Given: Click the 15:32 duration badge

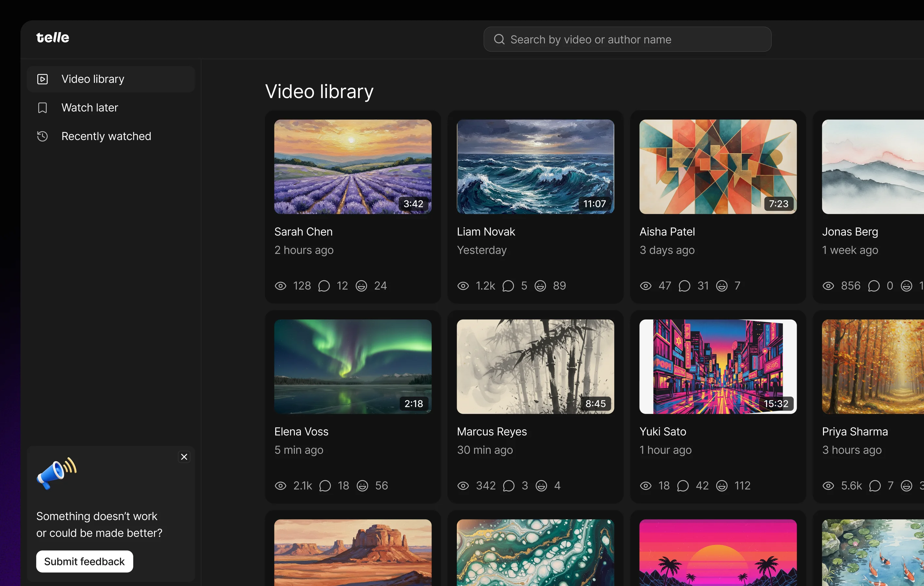Looking at the screenshot, I should coord(776,404).
